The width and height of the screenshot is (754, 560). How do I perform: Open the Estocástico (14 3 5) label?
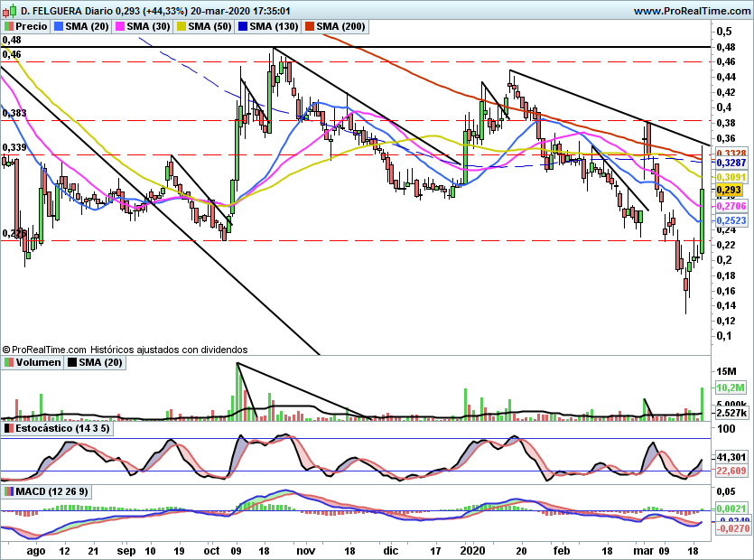[x=62, y=428]
